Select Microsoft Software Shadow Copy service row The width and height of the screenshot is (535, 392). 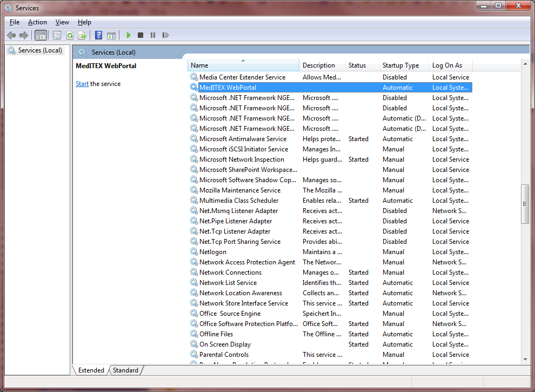click(x=330, y=180)
